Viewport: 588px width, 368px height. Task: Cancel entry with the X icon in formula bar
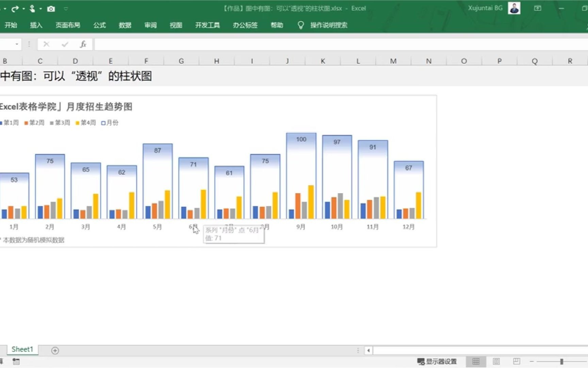(47, 44)
